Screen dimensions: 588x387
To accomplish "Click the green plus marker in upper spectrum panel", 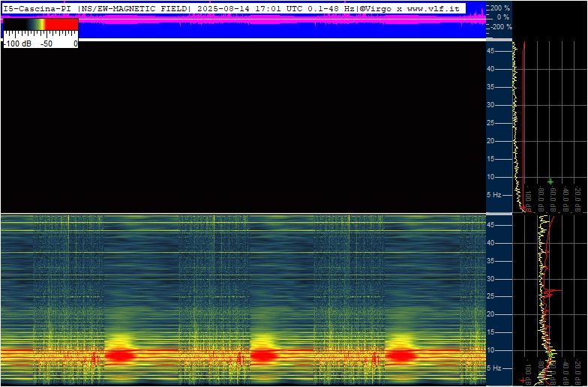I will [x=550, y=181].
